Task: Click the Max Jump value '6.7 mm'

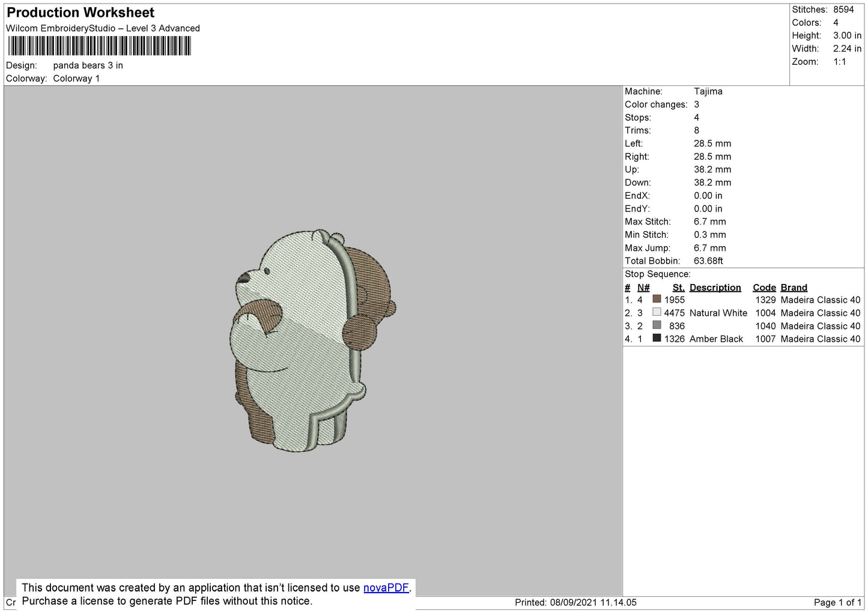Action: pos(710,248)
